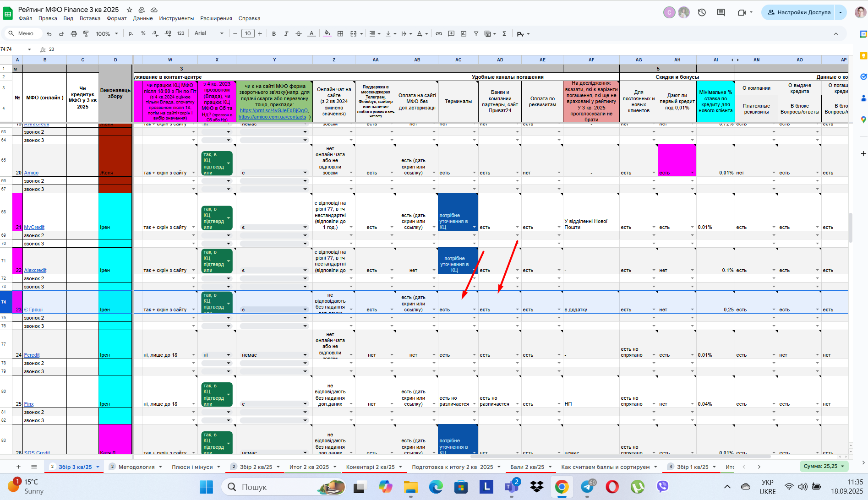Open the Paint format tool
The image size is (868, 500).
(86, 34)
